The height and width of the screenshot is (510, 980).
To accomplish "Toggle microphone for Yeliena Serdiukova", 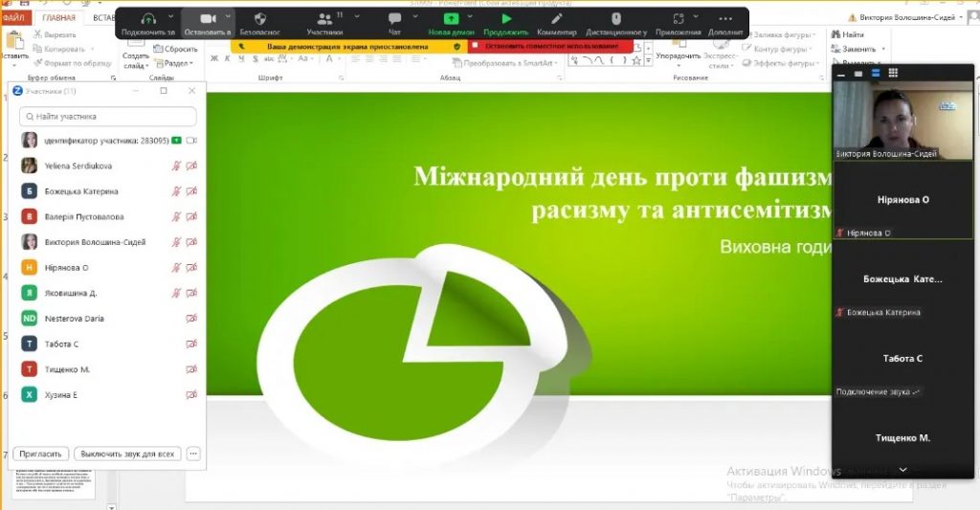I will pyautogui.click(x=175, y=166).
